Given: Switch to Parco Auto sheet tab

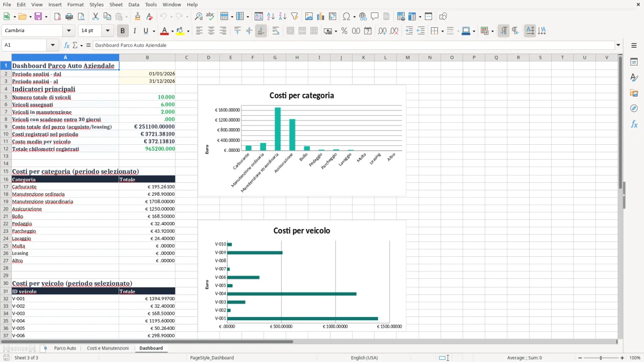Looking at the screenshot, I should point(65,348).
